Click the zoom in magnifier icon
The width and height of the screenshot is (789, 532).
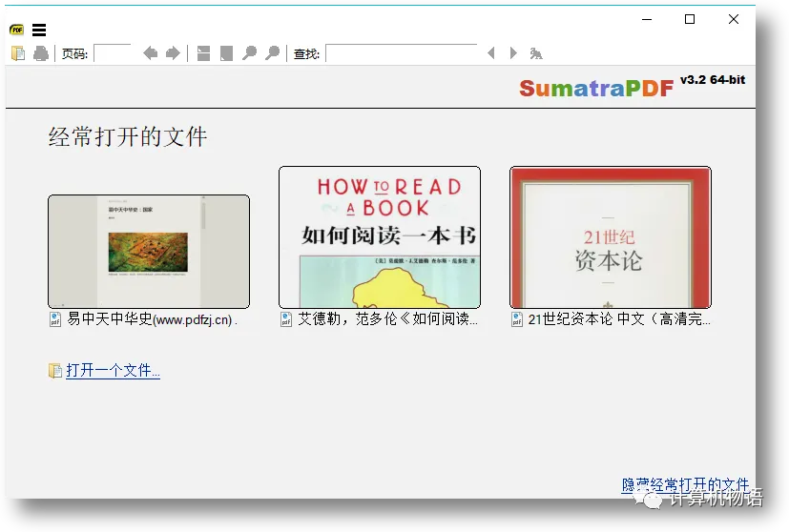point(272,52)
